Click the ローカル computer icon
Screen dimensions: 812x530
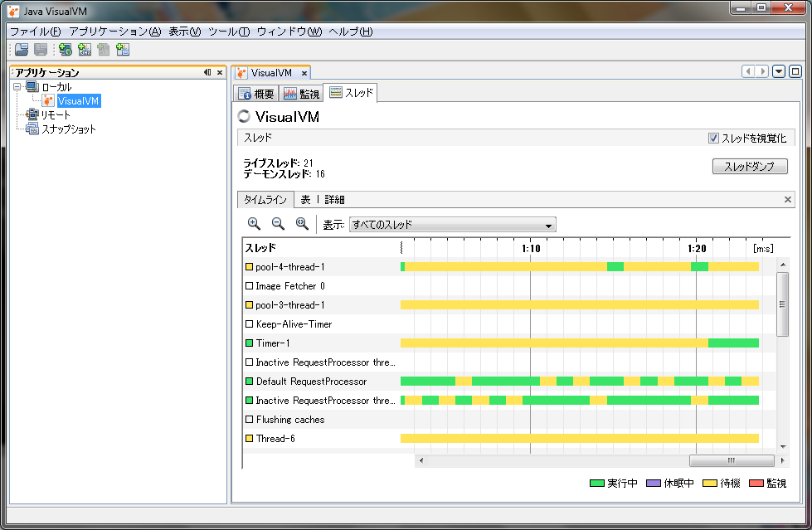pos(32,86)
